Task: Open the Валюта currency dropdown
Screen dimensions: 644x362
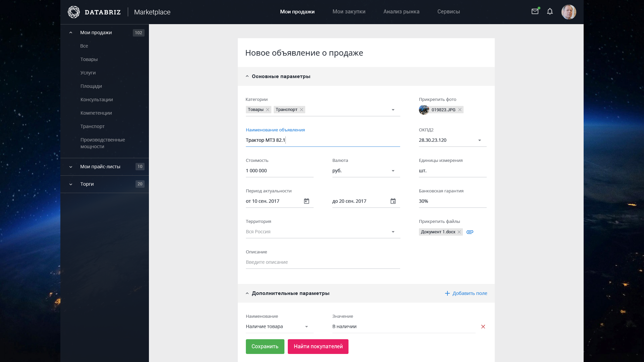Action: pyautogui.click(x=393, y=171)
